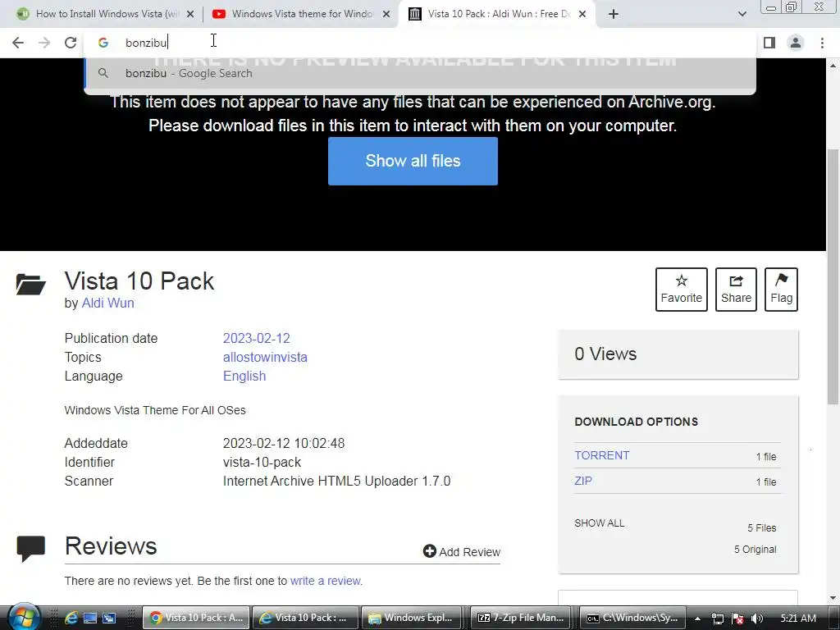Click the 2023-02-12 10:02:48 added date text
Screen dimensions: 840x630
click(284, 443)
